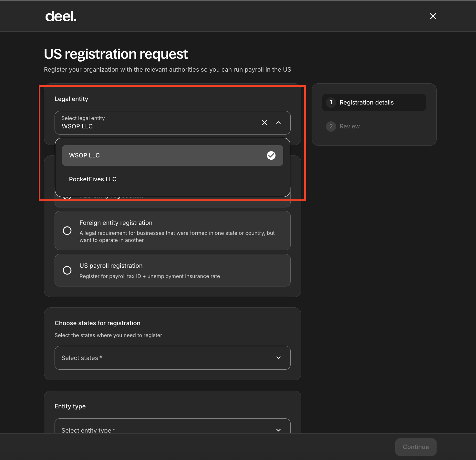Select the Foreign entity registration radio button
This screenshot has height=460, width=476.
click(x=67, y=231)
